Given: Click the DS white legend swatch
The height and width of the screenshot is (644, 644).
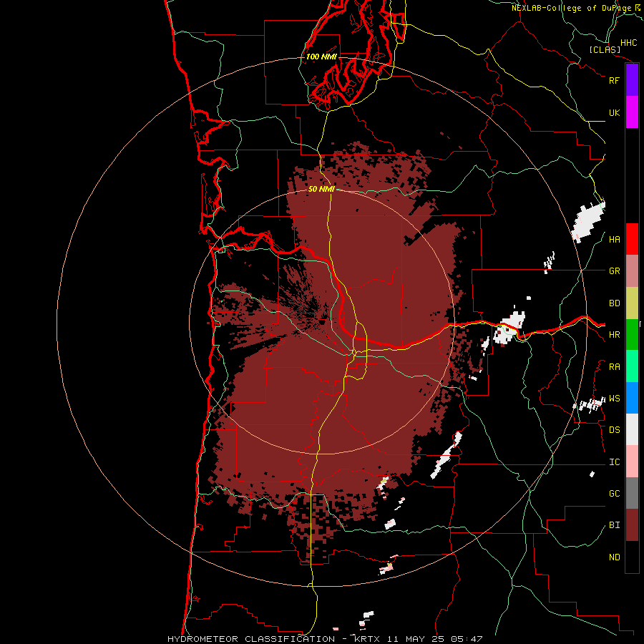Looking at the screenshot, I should point(632,429).
